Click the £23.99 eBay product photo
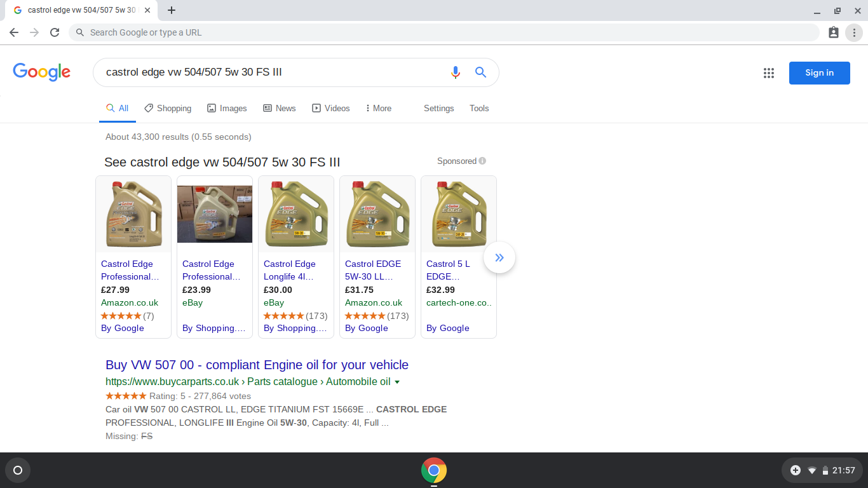The height and width of the screenshot is (488, 868). click(x=215, y=214)
